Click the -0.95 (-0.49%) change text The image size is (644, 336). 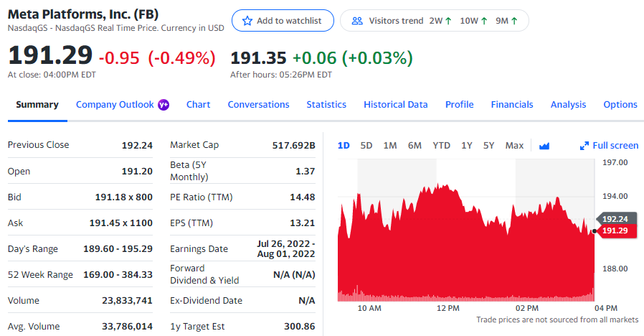pos(157,58)
